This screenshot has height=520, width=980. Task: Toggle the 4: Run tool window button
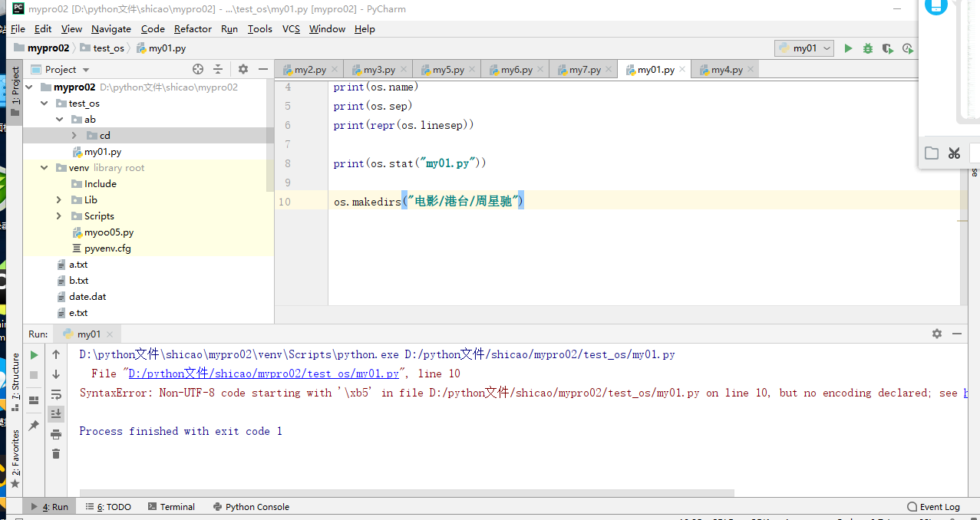click(50, 507)
